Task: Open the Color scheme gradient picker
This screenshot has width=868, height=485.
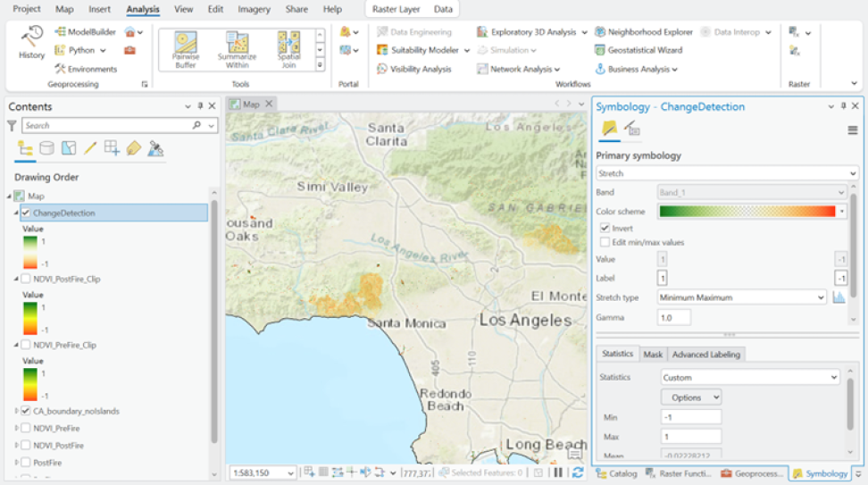Action: [x=752, y=212]
